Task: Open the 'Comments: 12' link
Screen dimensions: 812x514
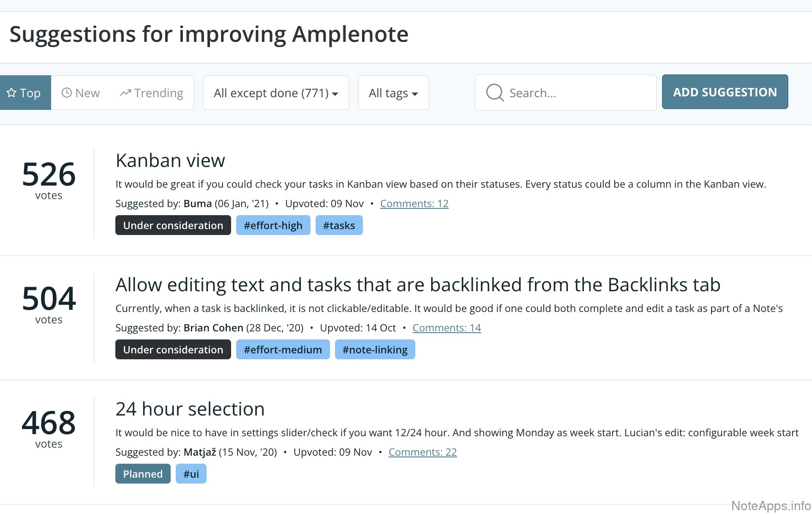Action: tap(414, 204)
